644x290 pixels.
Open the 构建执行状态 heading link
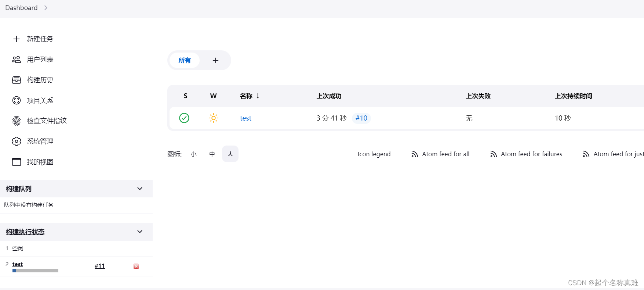(x=25, y=232)
